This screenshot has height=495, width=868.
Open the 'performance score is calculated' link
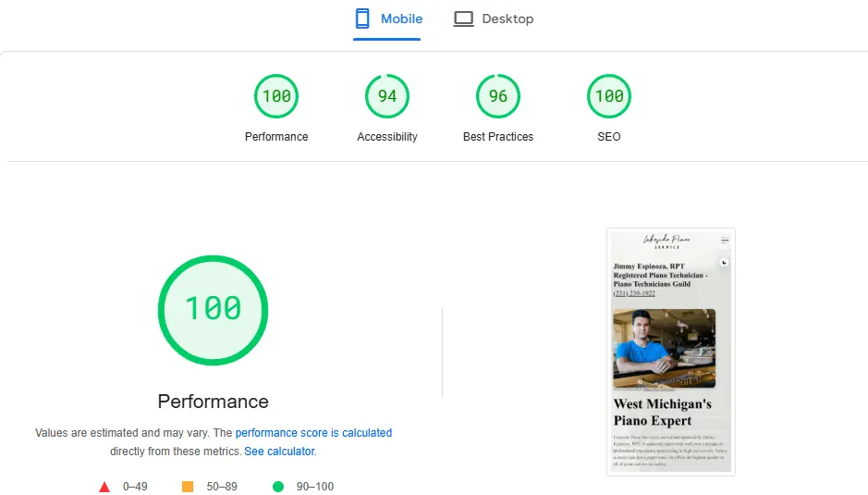pos(313,433)
